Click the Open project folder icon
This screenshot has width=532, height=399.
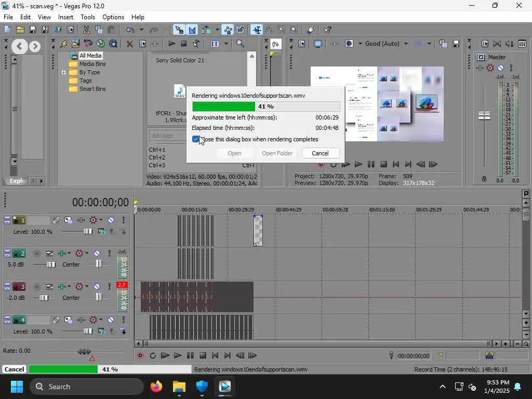point(20,30)
